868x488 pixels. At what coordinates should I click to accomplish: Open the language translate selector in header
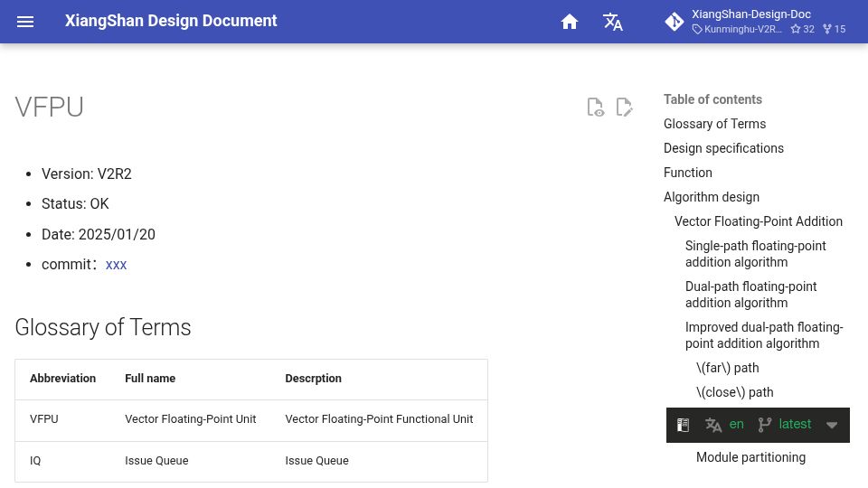612,22
